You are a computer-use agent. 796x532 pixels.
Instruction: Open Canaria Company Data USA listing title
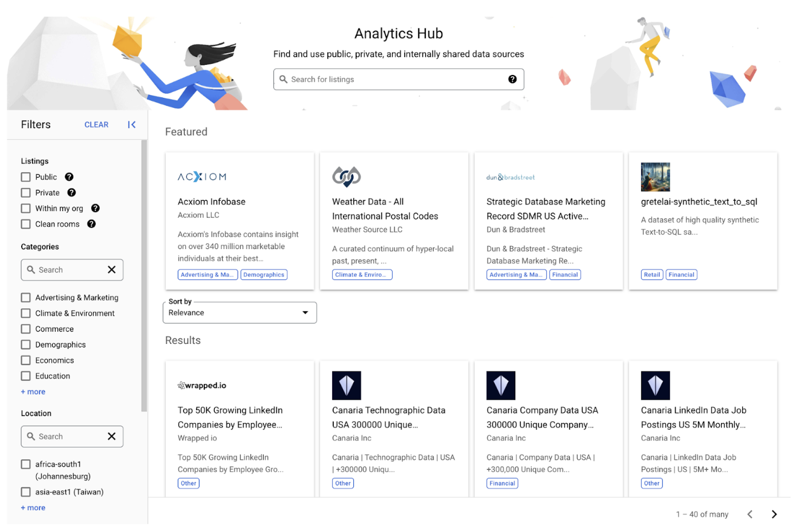[542, 417]
